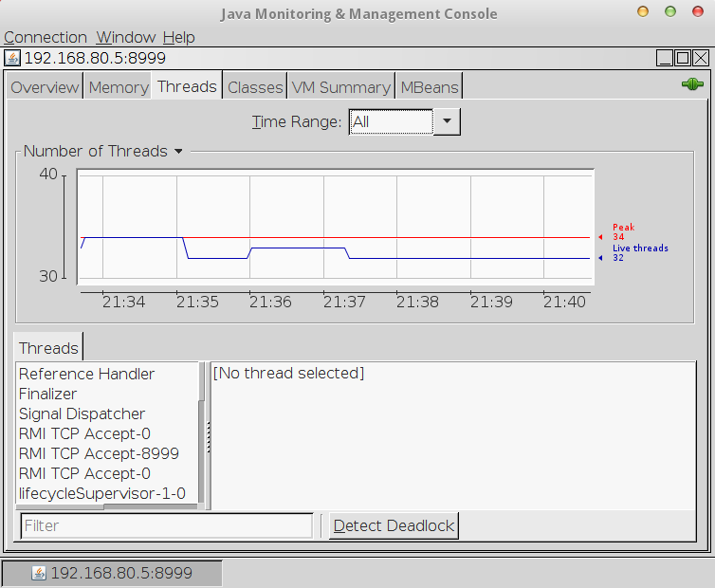Switch to the Classes tab
This screenshot has height=588, width=715.
255,87
